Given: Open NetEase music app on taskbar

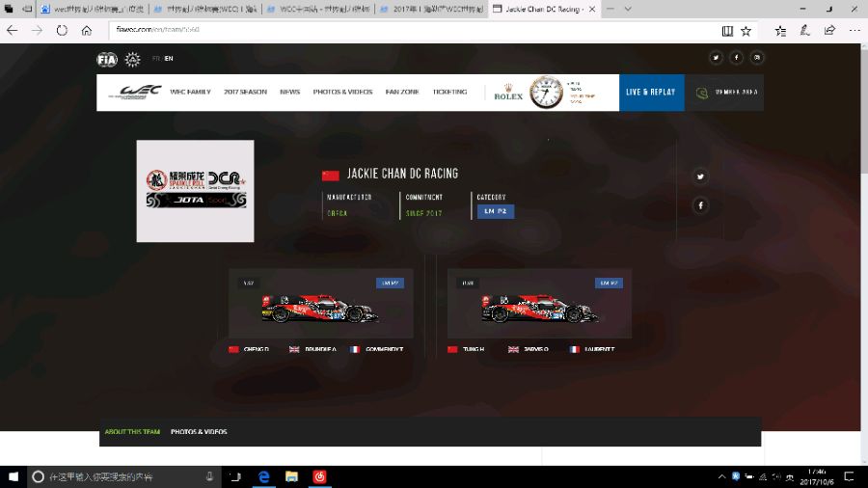Looking at the screenshot, I should tap(319, 476).
